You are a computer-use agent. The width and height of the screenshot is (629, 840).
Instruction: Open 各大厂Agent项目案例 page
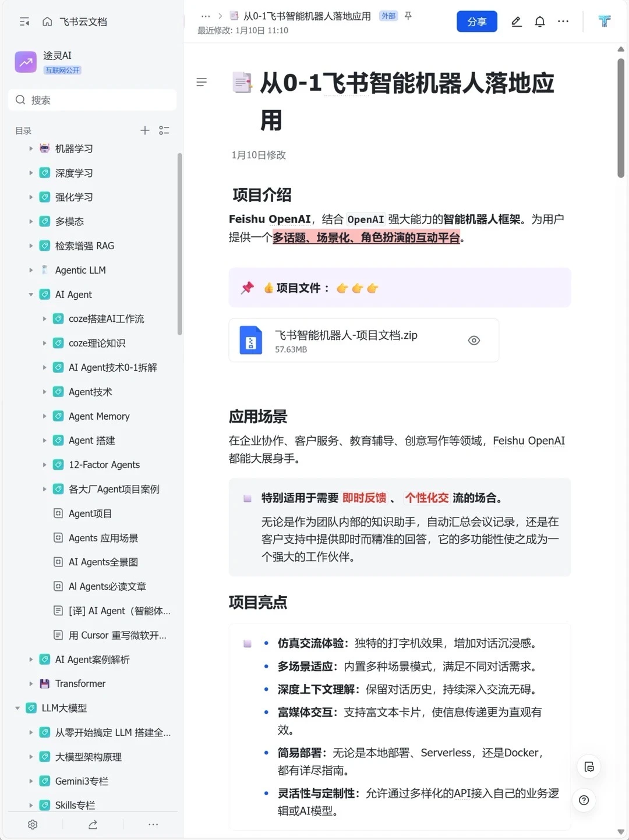114,489
